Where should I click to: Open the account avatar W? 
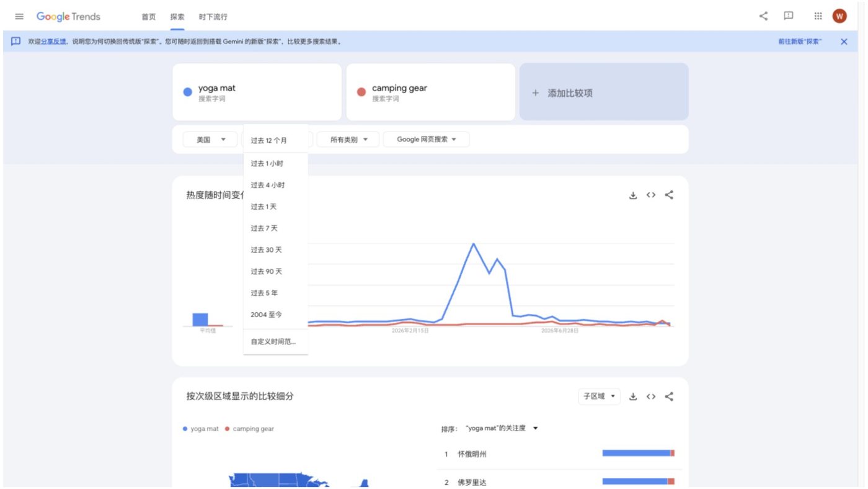coord(839,16)
